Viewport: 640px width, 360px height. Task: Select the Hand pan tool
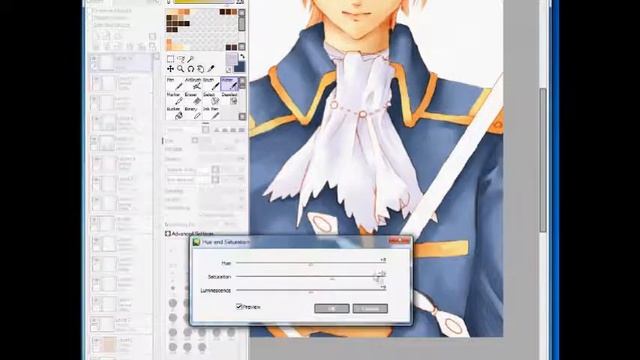pyautogui.click(x=200, y=69)
